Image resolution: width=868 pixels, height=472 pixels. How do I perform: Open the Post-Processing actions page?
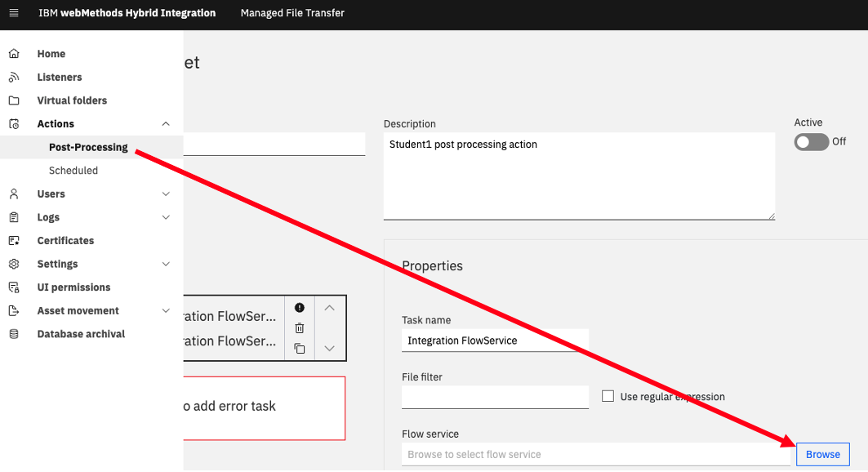click(x=88, y=147)
